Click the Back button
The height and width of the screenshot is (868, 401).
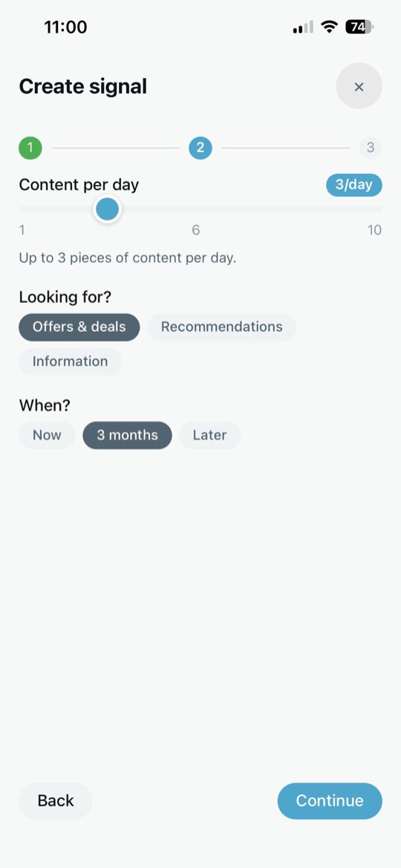[56, 800]
